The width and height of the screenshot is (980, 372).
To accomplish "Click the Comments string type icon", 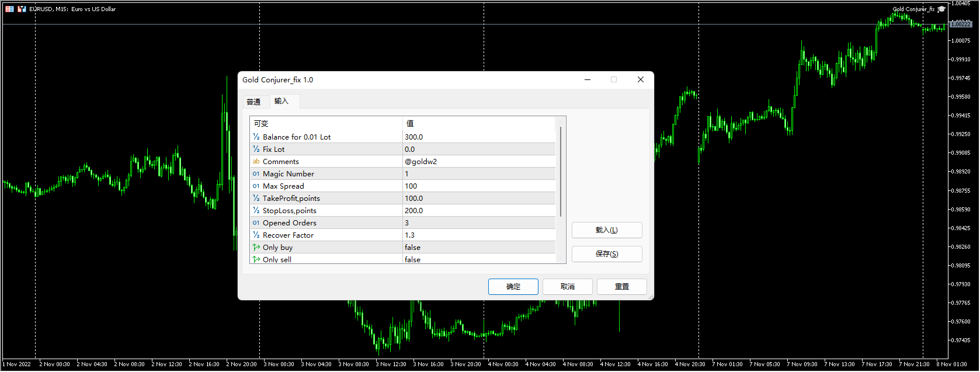I will pos(256,162).
